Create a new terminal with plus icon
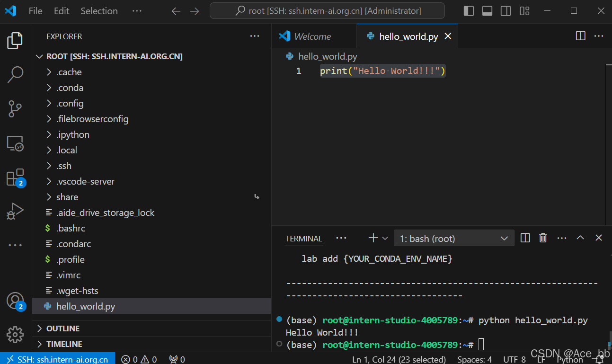This screenshot has height=364, width=612. pyautogui.click(x=373, y=238)
